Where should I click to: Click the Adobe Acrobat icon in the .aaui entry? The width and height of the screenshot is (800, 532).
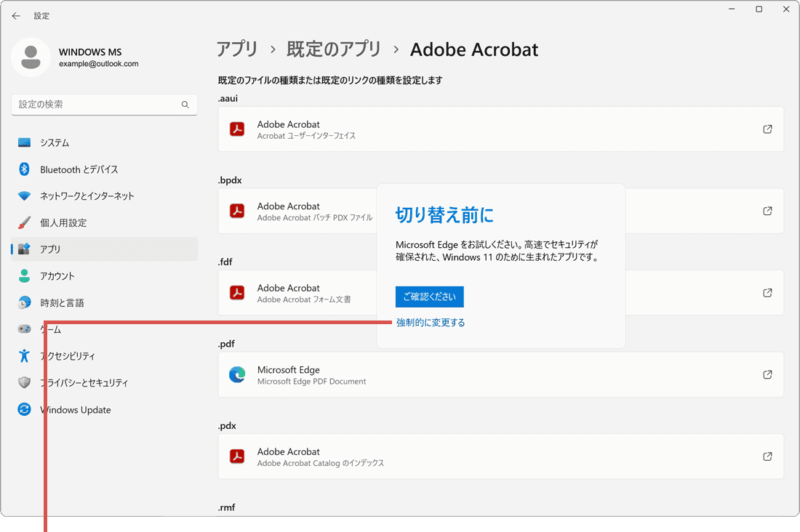point(237,129)
